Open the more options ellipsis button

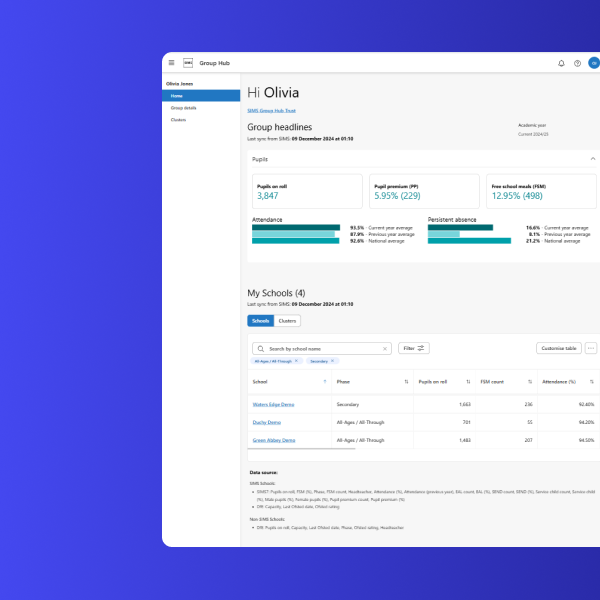[x=591, y=348]
